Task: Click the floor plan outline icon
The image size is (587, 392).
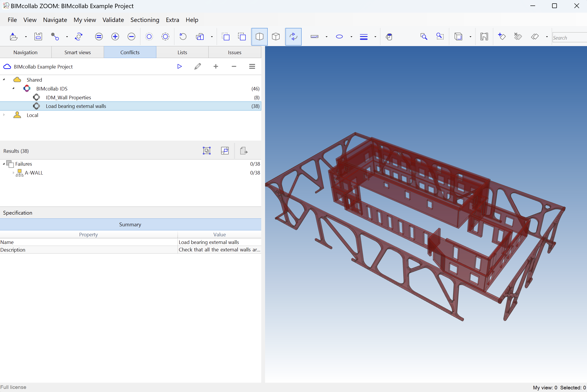Action: coord(484,37)
